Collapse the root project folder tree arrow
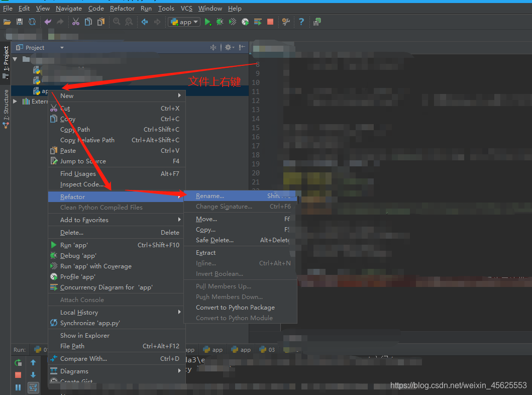Viewport: 532px width, 395px height. pyautogui.click(x=15, y=59)
